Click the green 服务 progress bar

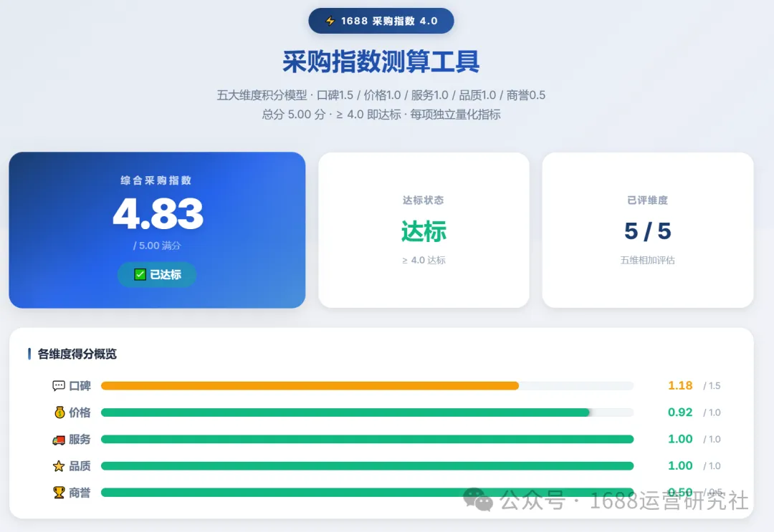pyautogui.click(x=367, y=440)
